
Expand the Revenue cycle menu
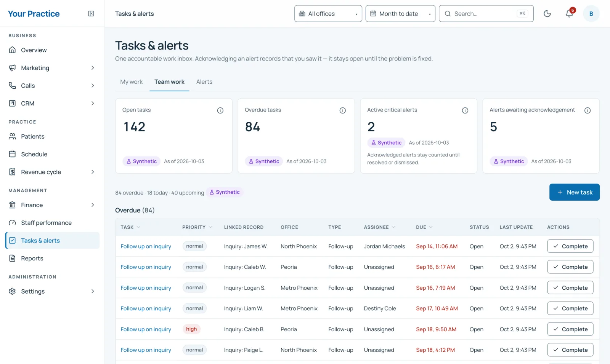(x=52, y=172)
